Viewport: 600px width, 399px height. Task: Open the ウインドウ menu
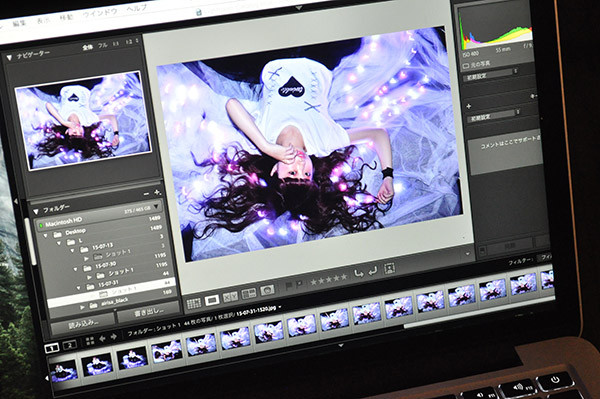pyautogui.click(x=100, y=13)
